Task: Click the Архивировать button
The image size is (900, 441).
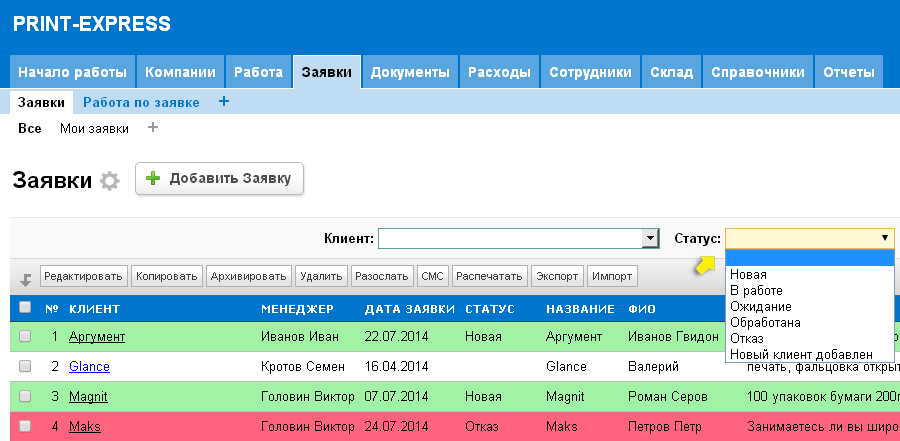Action: (x=250, y=276)
